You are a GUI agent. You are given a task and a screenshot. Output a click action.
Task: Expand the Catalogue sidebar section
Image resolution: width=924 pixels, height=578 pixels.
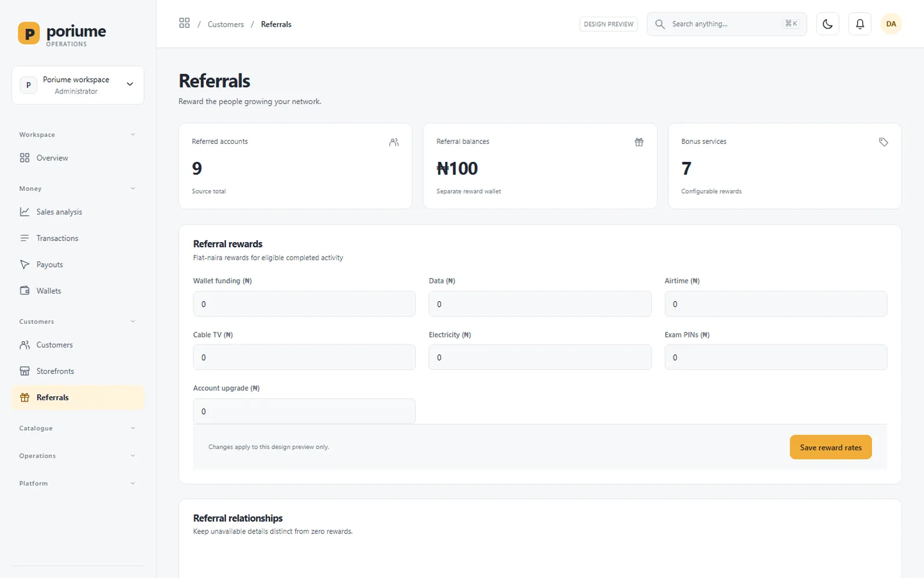78,428
